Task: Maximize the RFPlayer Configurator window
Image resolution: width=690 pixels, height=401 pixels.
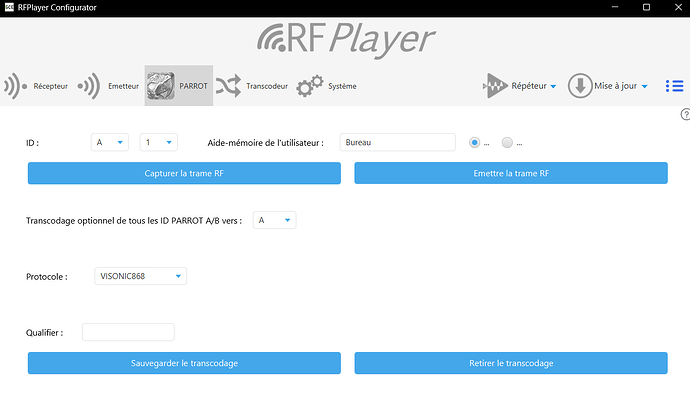Action: pyautogui.click(x=646, y=7)
